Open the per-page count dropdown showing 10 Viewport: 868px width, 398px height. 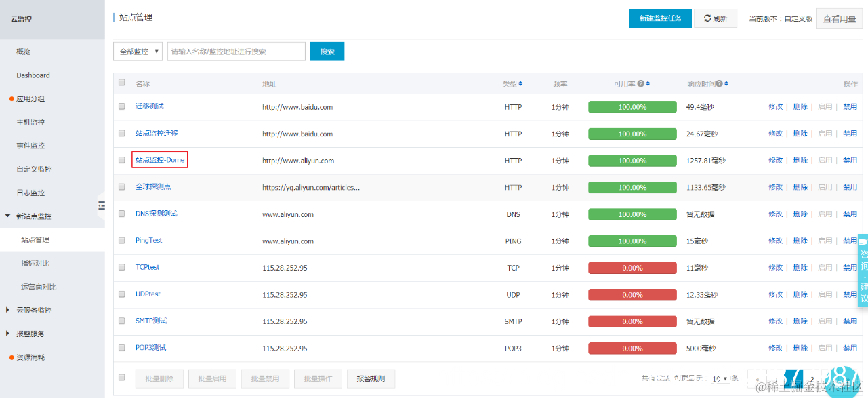[720, 378]
